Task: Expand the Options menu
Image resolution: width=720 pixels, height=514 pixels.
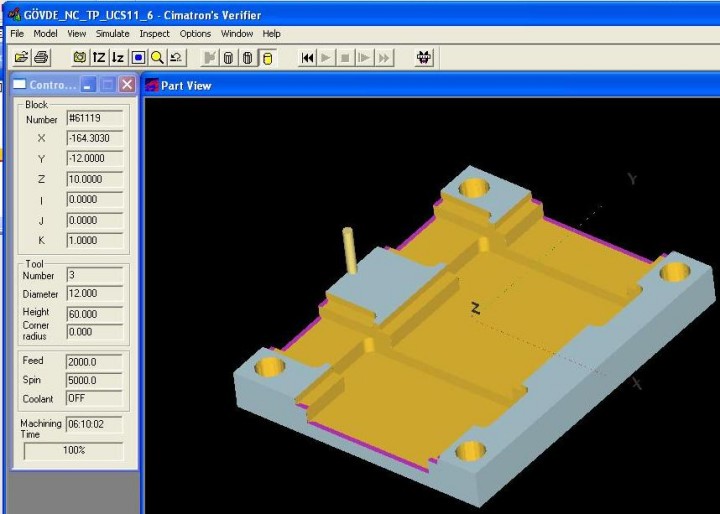Action: click(196, 33)
